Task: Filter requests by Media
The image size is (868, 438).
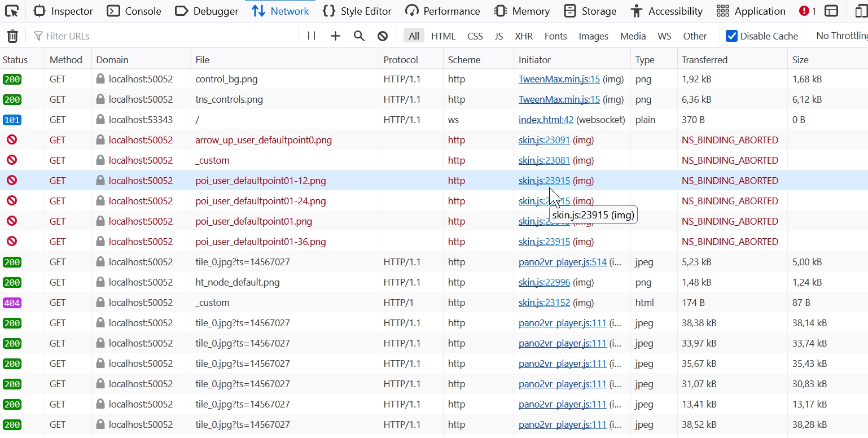Action: pos(633,36)
